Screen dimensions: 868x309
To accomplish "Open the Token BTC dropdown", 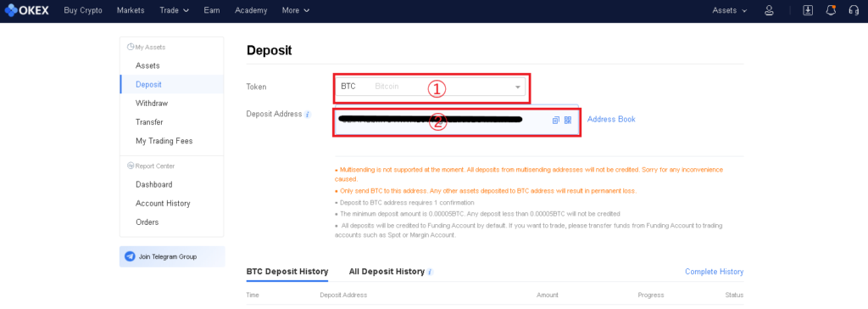I will coord(430,87).
